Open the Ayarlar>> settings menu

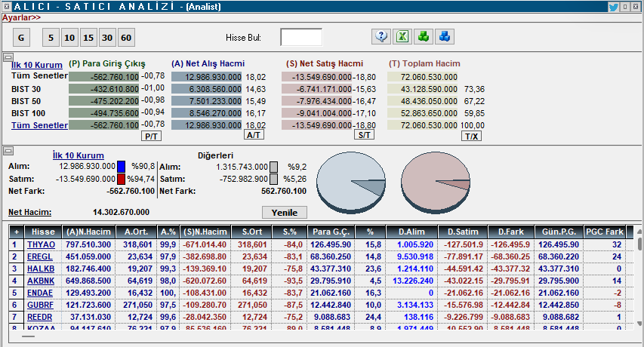click(21, 17)
